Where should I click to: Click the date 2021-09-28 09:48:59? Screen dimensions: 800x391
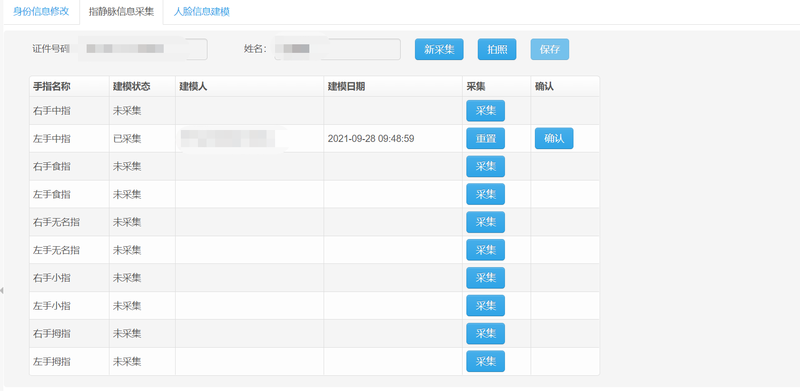point(371,139)
